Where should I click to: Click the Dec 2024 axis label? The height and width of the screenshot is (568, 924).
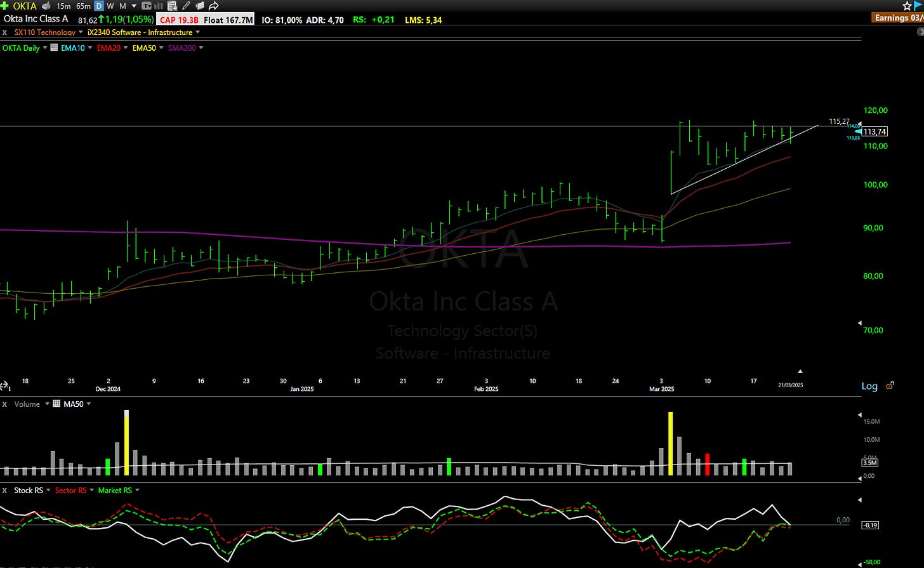(x=108, y=388)
